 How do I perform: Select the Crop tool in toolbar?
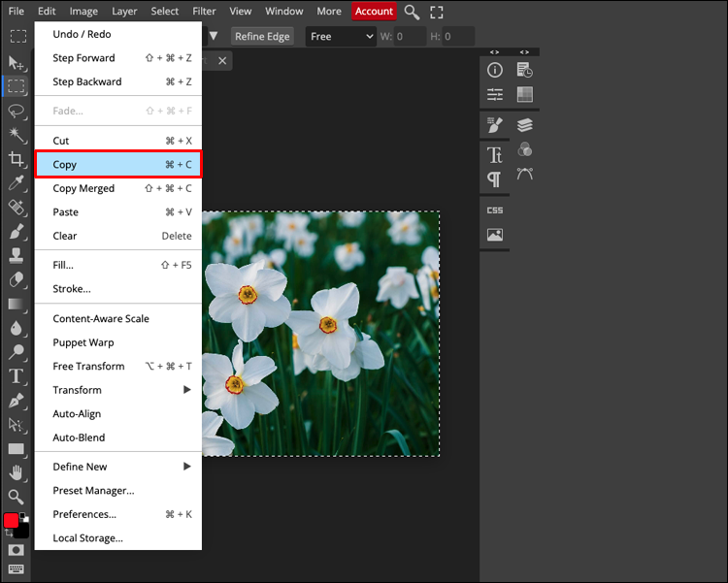pos(17,158)
